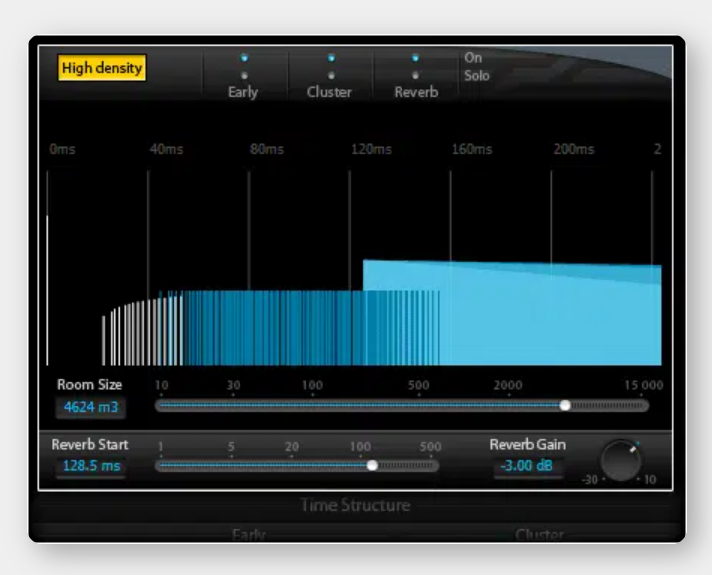Click the Reverb label under indicators
Viewport: 712px width, 575px height.
416,92
